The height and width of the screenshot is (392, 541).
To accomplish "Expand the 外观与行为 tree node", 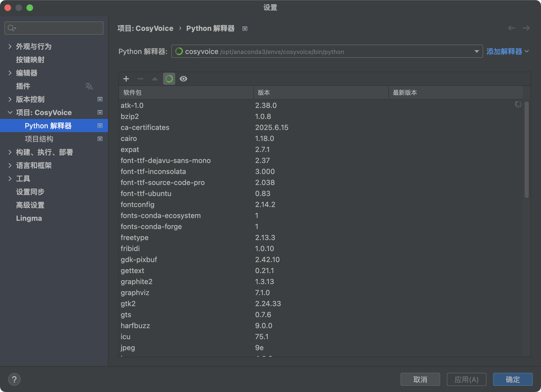I will pyautogui.click(x=10, y=46).
